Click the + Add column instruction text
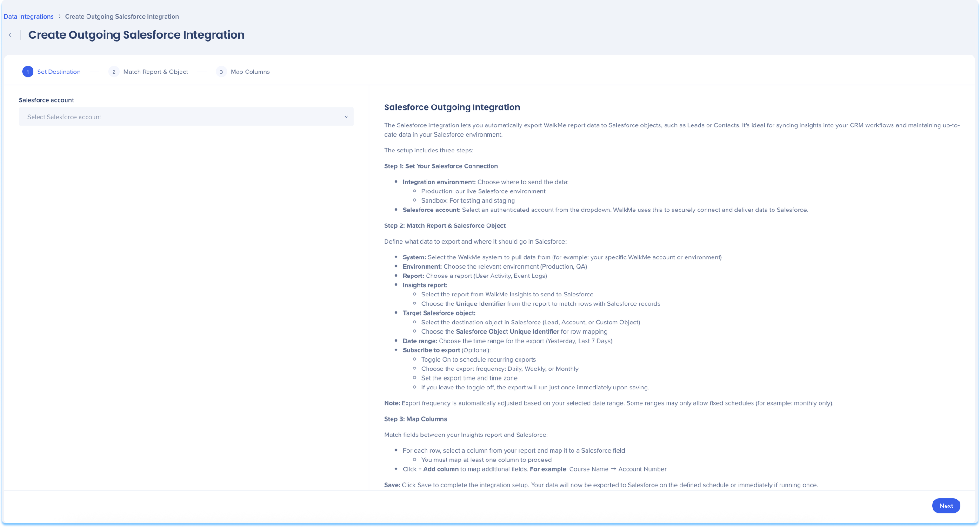 coord(534,469)
